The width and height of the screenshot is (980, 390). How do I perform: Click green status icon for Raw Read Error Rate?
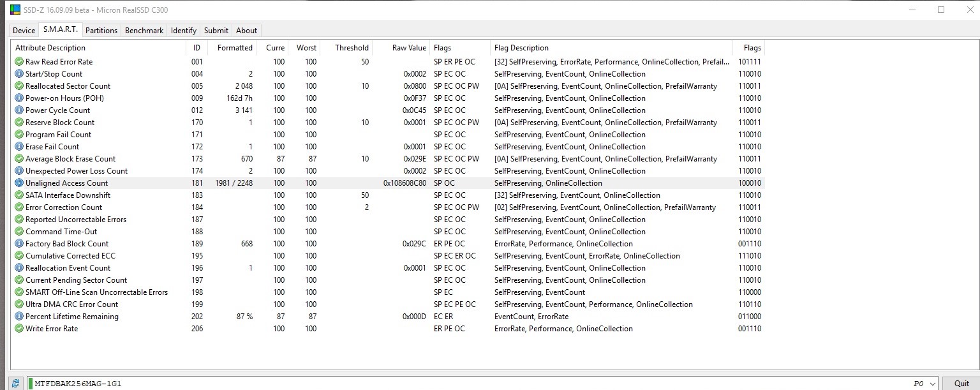coord(19,62)
